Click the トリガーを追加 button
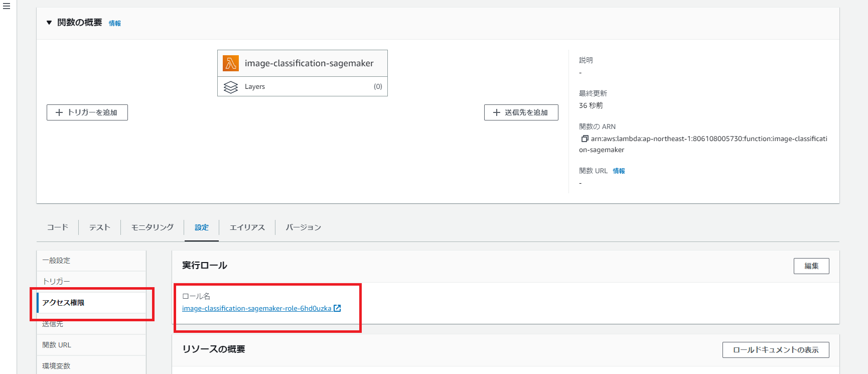 (x=87, y=112)
